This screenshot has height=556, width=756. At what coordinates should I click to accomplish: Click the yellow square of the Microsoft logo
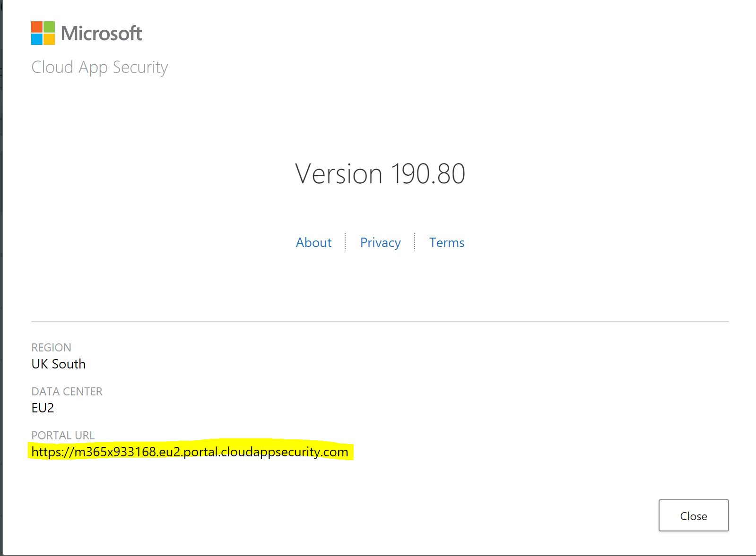coord(49,39)
